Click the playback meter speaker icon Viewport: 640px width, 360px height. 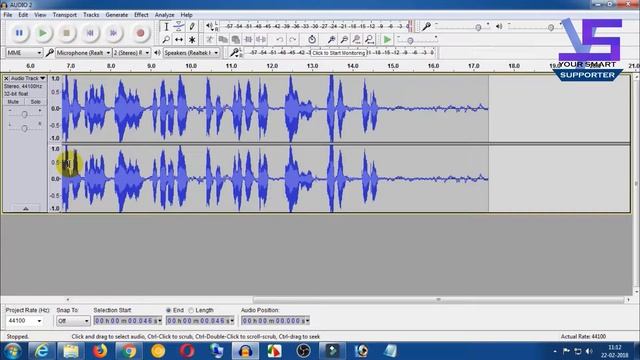[209, 27]
